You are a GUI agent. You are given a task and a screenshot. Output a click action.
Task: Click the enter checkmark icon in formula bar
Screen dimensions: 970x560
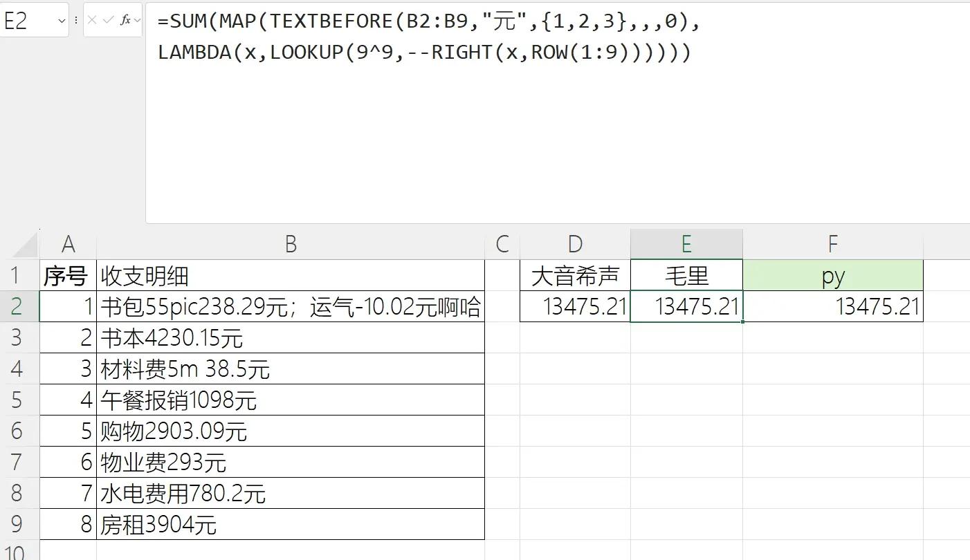108,20
